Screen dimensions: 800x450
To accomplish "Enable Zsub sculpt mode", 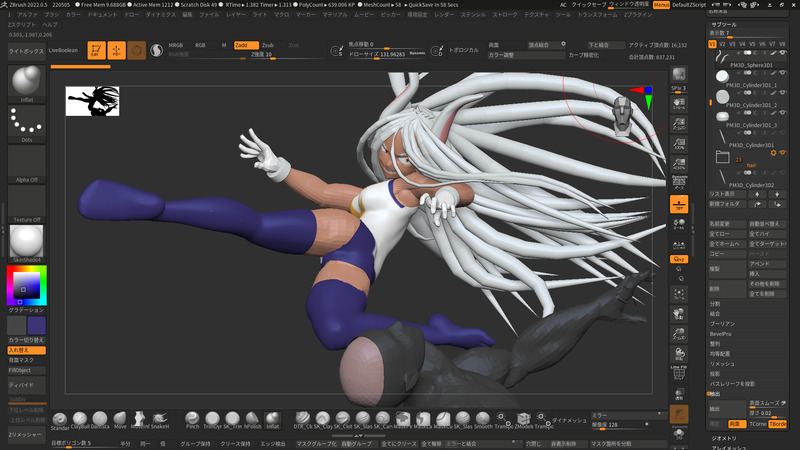I will (268, 45).
